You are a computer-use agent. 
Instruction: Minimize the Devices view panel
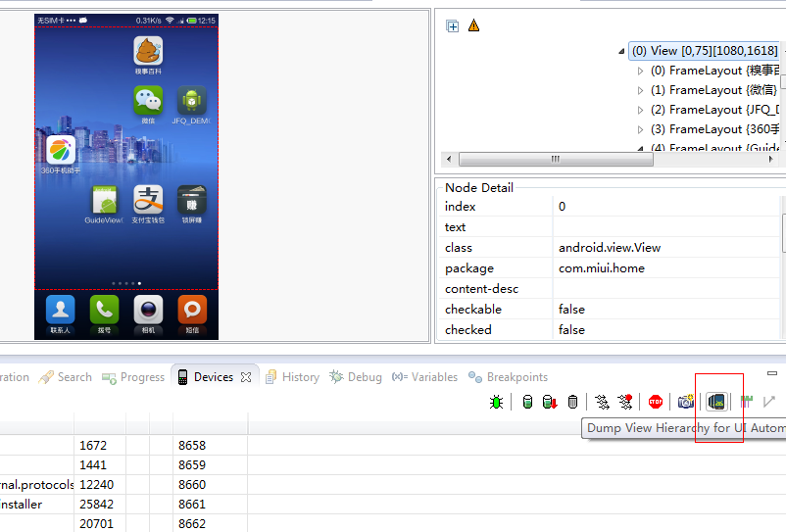772,373
